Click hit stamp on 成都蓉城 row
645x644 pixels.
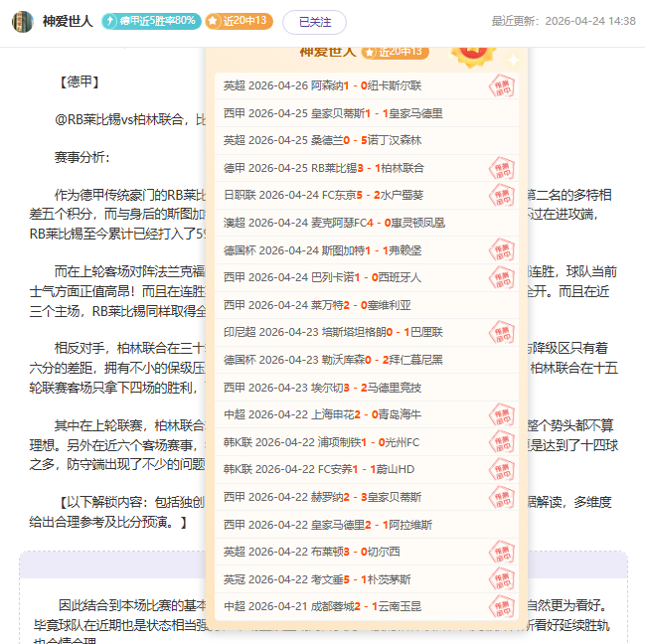pos(502,606)
